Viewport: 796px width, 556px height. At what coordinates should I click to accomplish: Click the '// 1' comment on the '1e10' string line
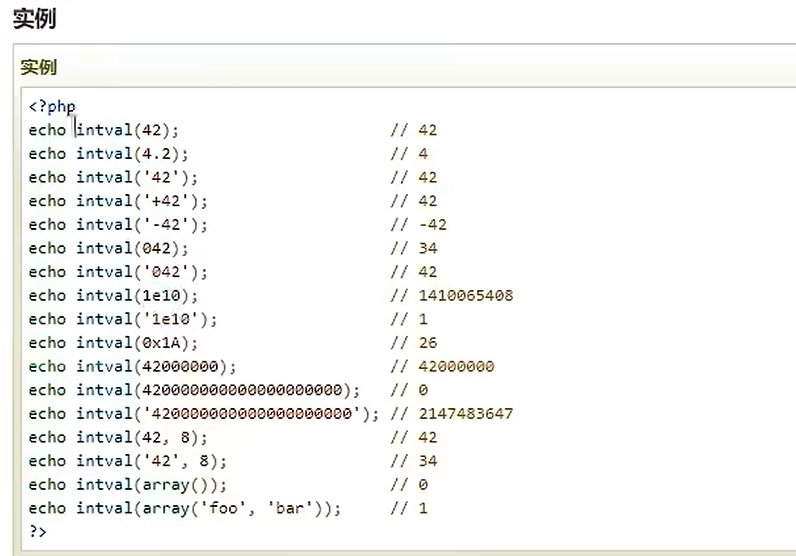pyautogui.click(x=409, y=319)
